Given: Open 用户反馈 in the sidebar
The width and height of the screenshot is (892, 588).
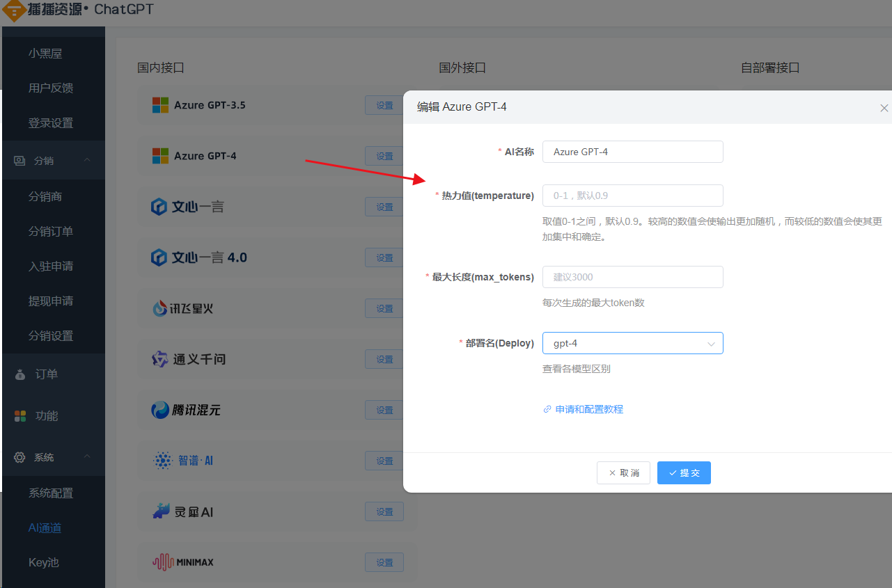Looking at the screenshot, I should pyautogui.click(x=51, y=88).
